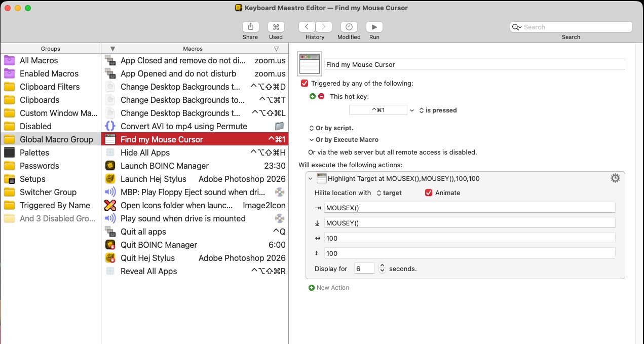Click the Share toolbar icon
The image size is (644, 344).
point(250,27)
